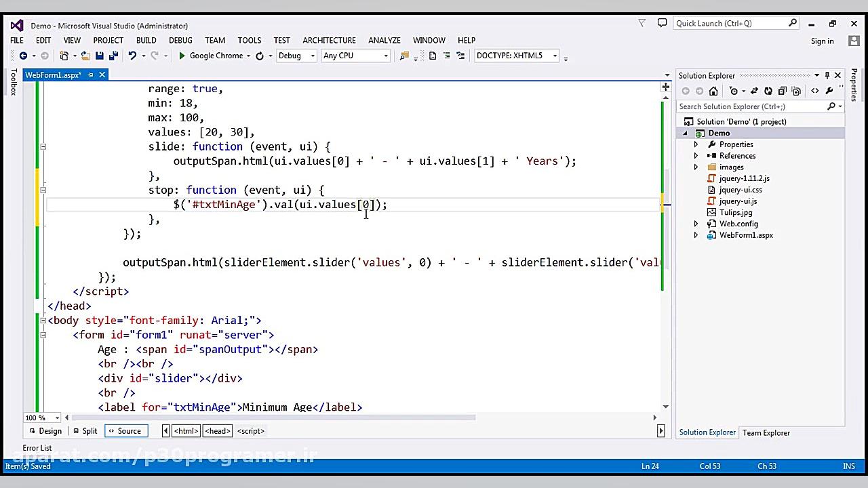Click the Search Solution Explorer input field
Screen dimensions: 868x488
point(751,106)
